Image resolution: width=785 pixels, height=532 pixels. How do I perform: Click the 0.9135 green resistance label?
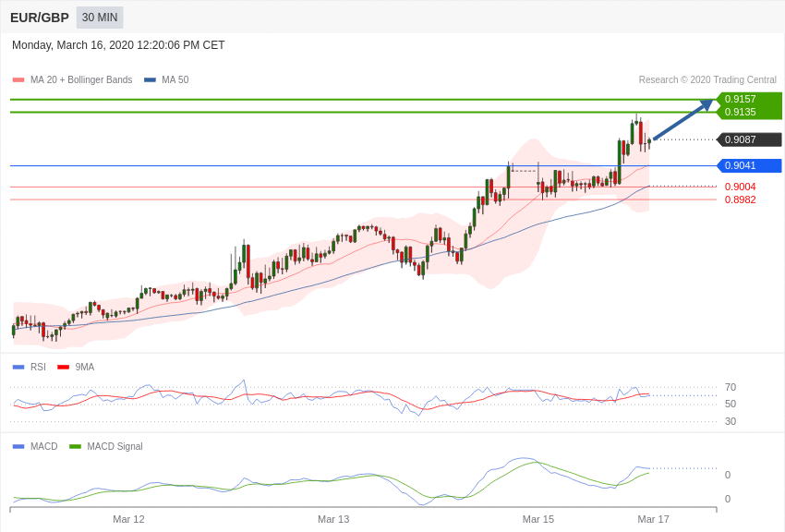point(748,112)
